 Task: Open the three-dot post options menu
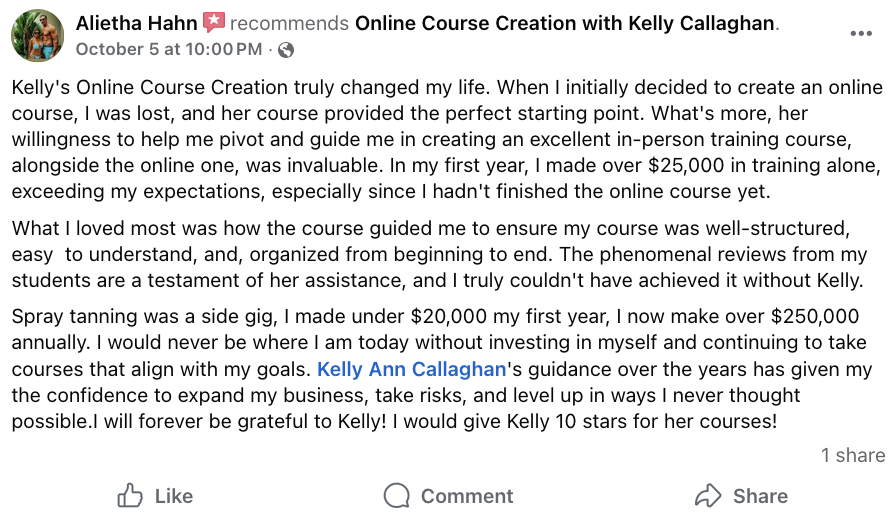(860, 33)
